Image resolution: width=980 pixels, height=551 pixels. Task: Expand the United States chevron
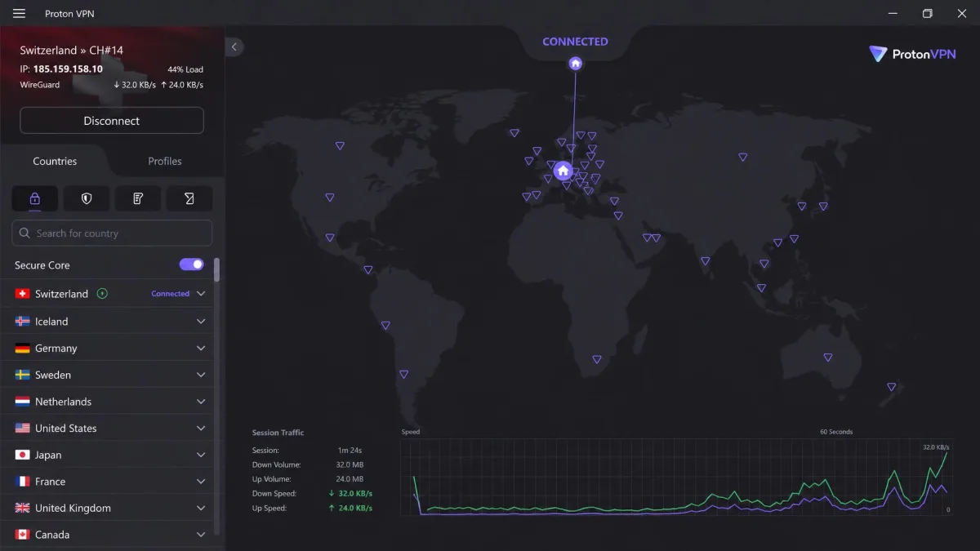(201, 429)
